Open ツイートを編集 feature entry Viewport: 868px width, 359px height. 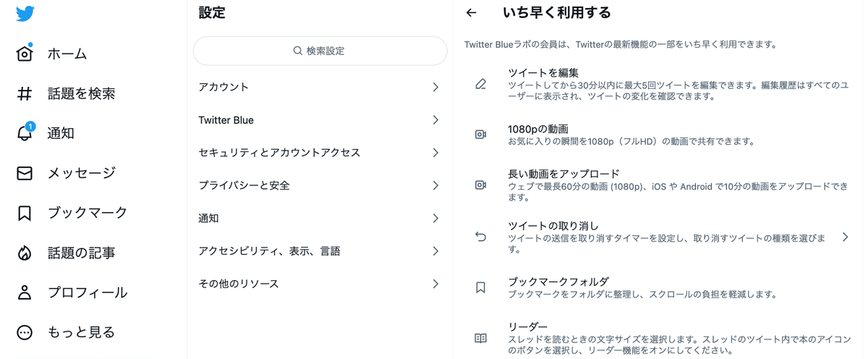(658, 83)
